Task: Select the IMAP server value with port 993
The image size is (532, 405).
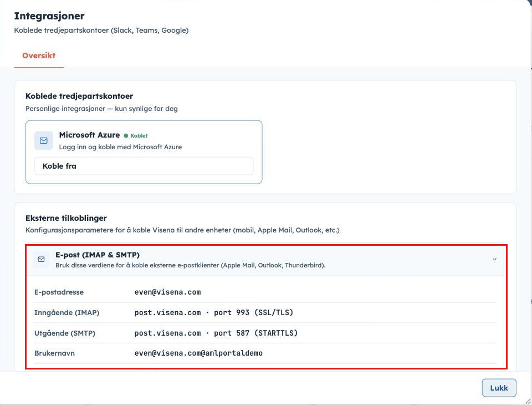Action: tap(214, 312)
